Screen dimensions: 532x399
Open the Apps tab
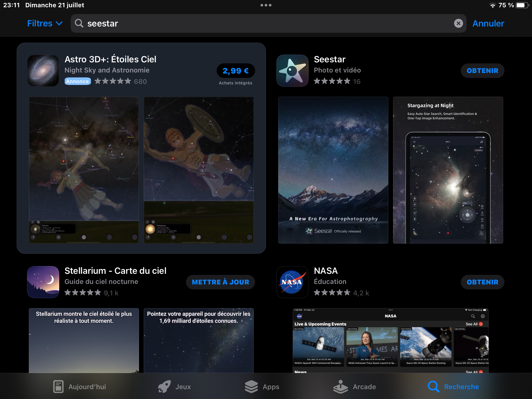pyautogui.click(x=262, y=387)
